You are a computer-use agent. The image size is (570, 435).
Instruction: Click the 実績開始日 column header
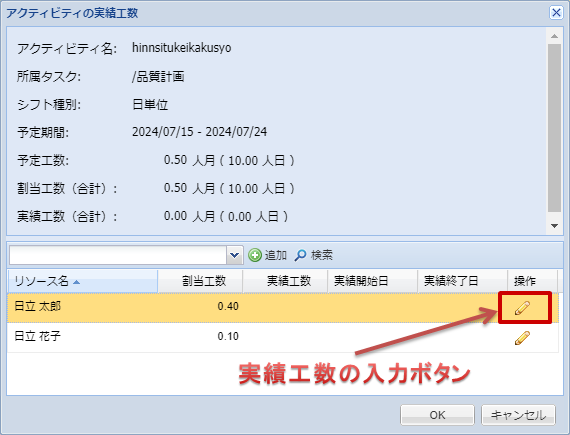[x=373, y=281]
